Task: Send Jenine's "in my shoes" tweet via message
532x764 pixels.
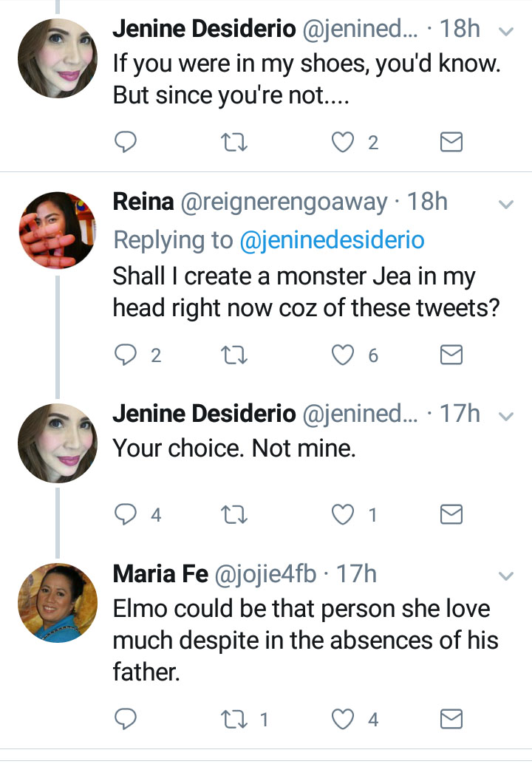Action: (451, 143)
